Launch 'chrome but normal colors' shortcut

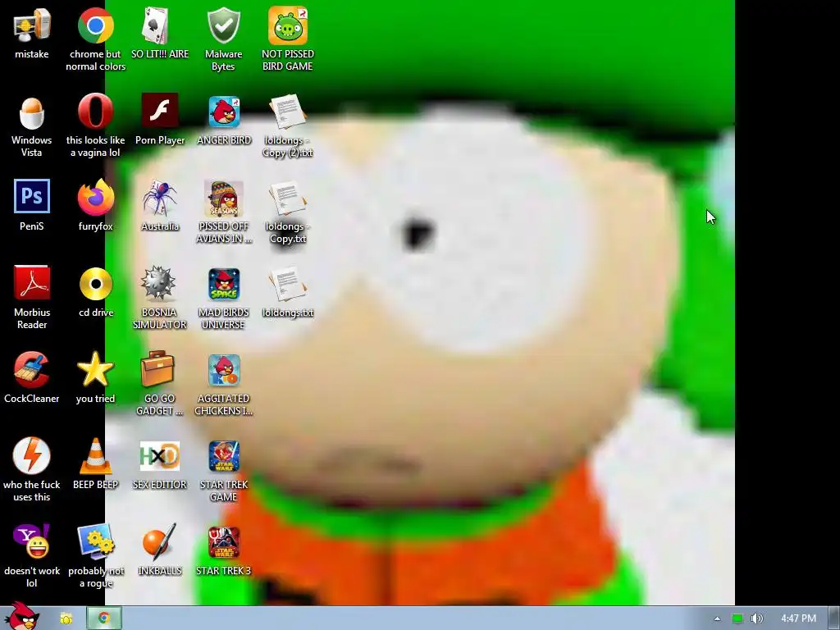(x=95, y=25)
